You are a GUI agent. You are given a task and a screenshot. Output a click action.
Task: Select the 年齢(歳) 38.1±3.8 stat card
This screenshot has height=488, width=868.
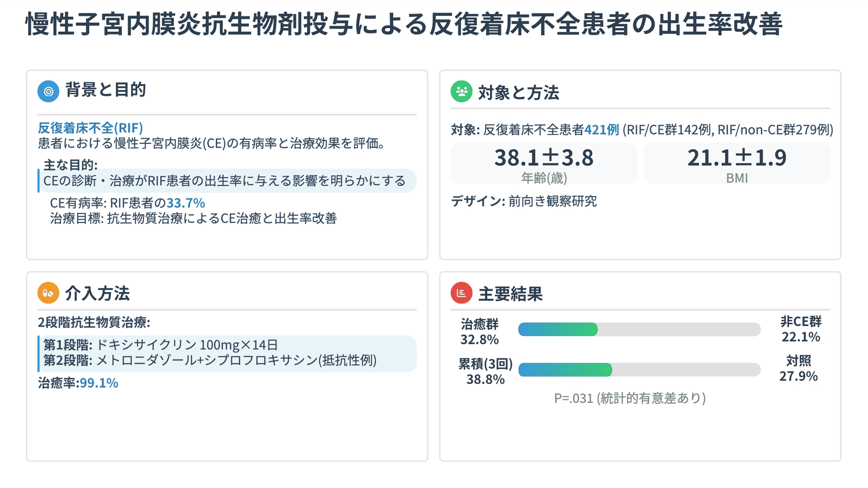pos(544,164)
